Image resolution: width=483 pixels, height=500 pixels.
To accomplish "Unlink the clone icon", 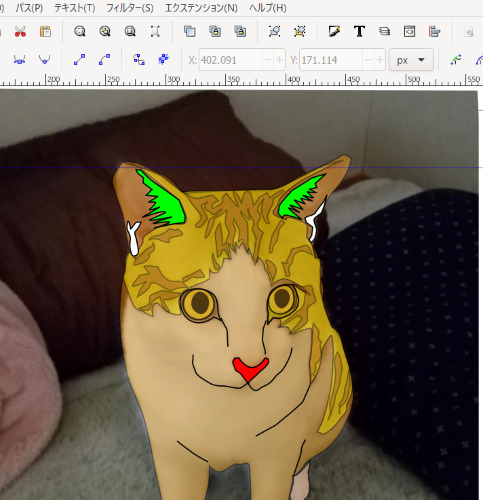I will coord(240,32).
